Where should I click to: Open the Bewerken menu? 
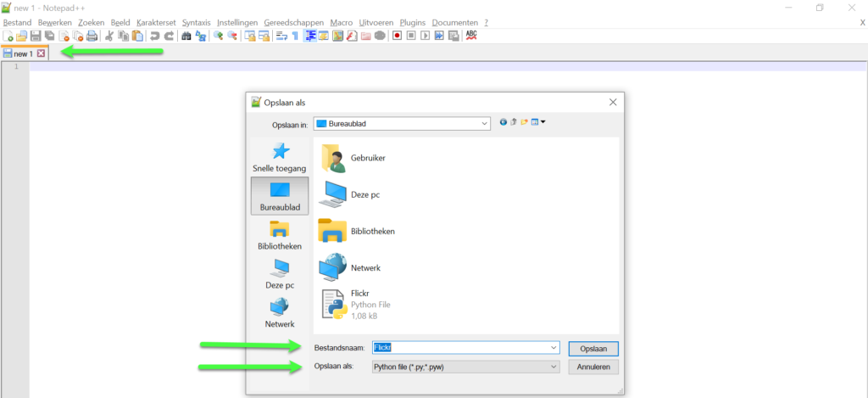click(x=55, y=23)
